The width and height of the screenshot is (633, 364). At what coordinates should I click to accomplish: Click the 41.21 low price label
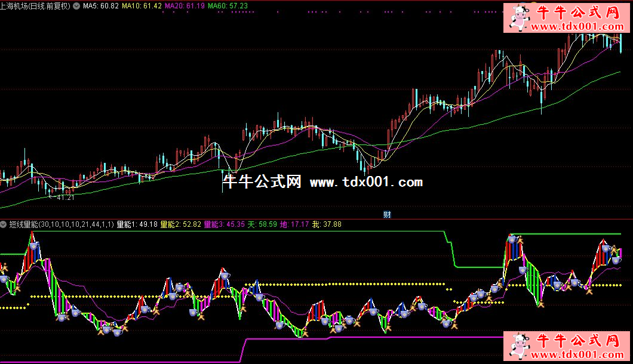point(64,198)
